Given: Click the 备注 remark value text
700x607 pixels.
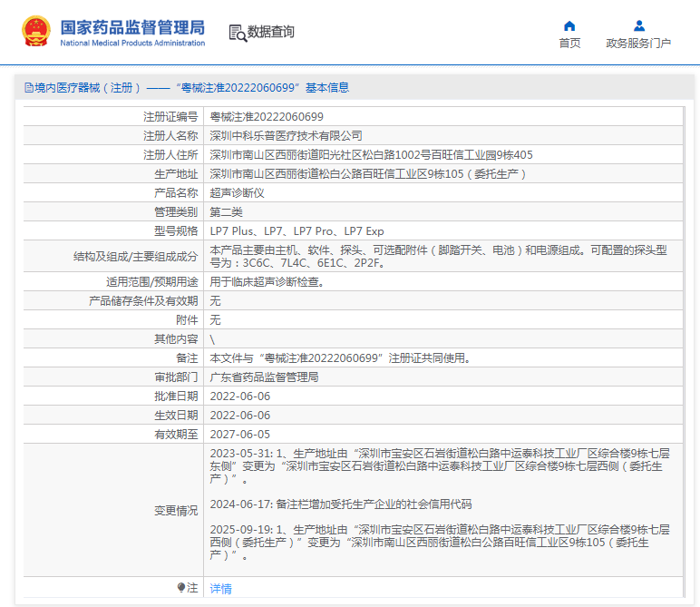Looking at the screenshot, I should click(340, 358).
